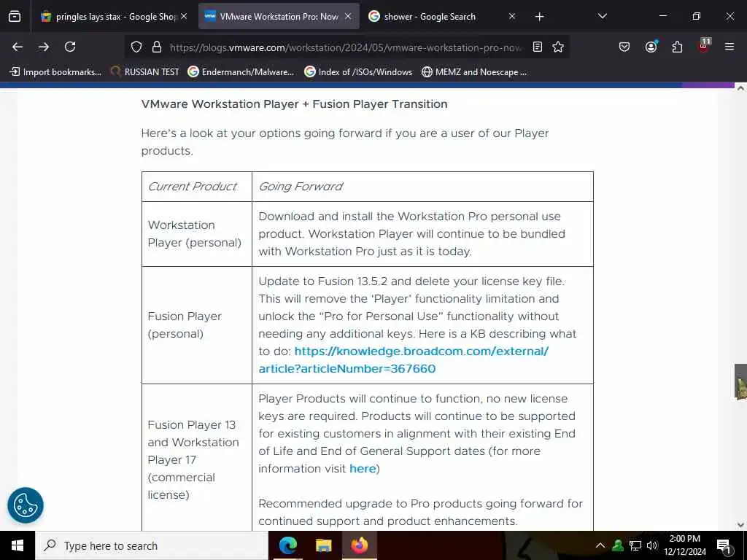This screenshot has height=560, width=747.
Task: Click floating side widget at right edge
Action: [x=740, y=382]
